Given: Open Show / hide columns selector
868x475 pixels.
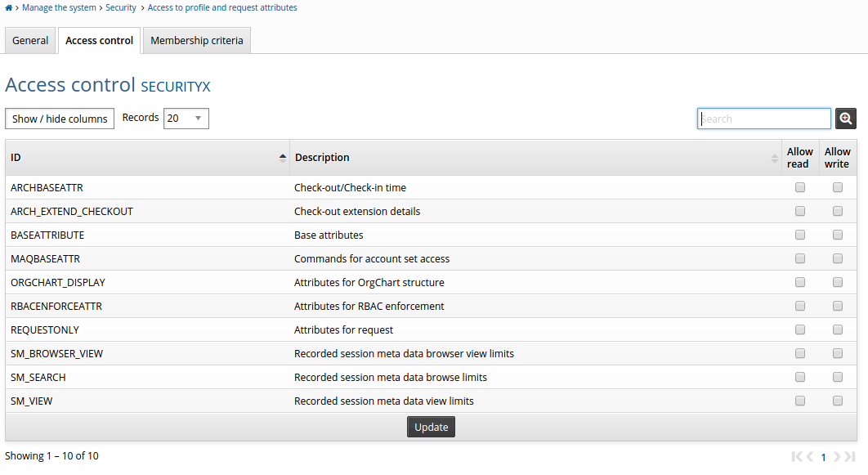Looking at the screenshot, I should click(x=60, y=119).
